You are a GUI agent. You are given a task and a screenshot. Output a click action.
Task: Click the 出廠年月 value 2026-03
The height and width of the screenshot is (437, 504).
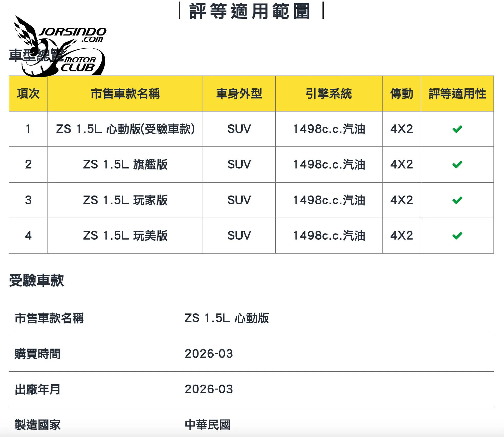tap(209, 389)
